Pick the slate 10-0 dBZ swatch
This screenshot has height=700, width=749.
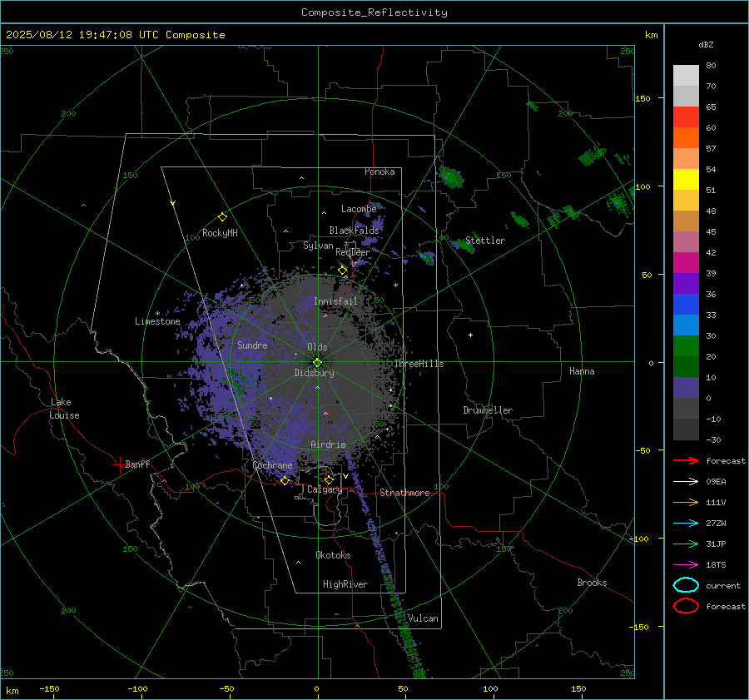point(686,388)
